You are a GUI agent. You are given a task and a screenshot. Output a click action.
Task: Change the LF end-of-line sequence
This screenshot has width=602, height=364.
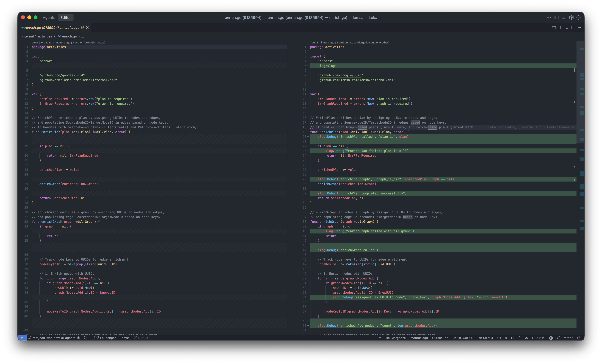[x=513, y=338]
